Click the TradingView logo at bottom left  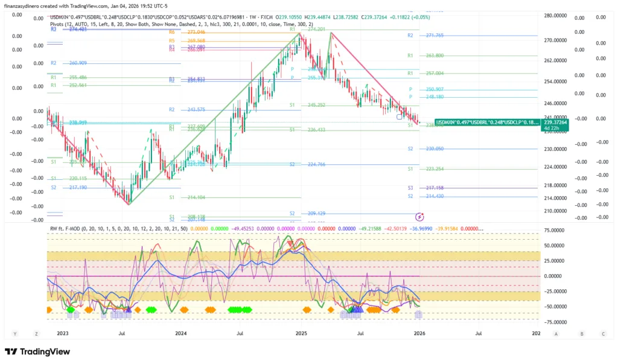tap(37, 352)
